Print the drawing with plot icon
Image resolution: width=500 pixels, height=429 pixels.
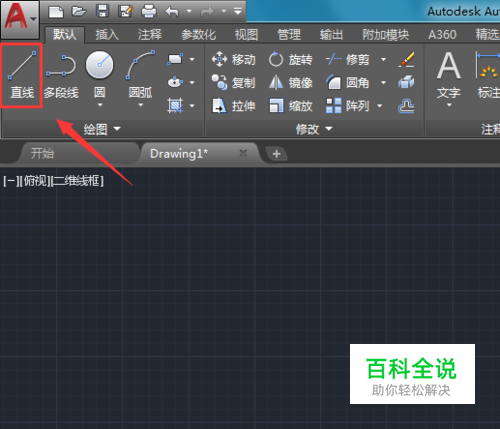(149, 12)
